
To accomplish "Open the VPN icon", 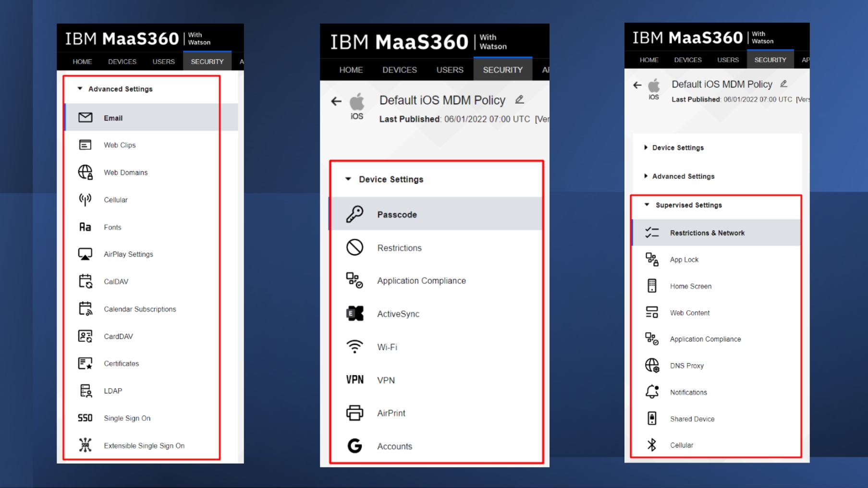I will [355, 379].
